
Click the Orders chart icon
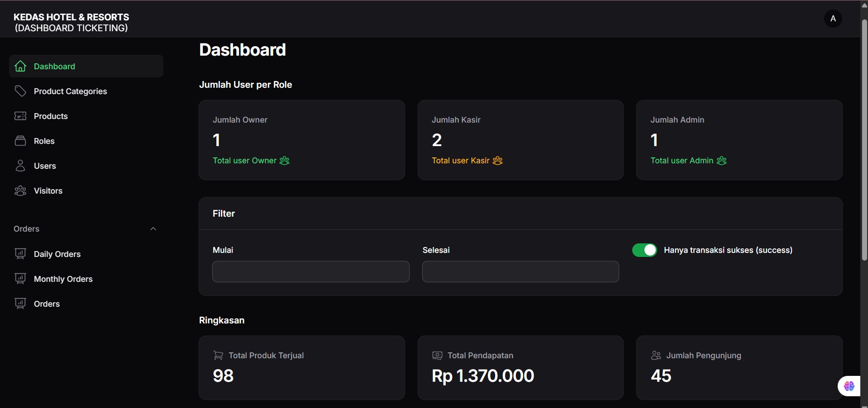click(x=20, y=303)
